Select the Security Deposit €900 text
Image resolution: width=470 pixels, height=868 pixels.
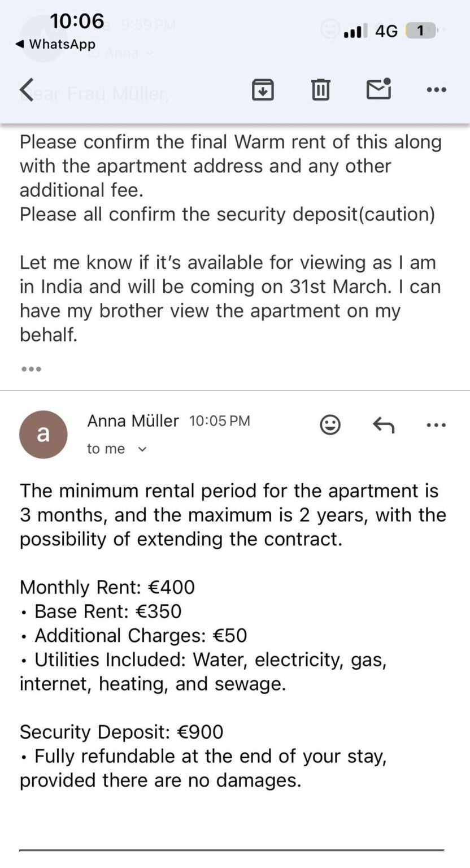[121, 732]
